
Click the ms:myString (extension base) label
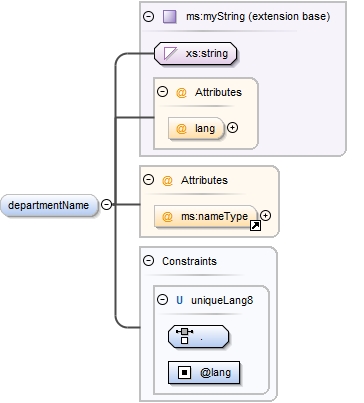pos(258,16)
